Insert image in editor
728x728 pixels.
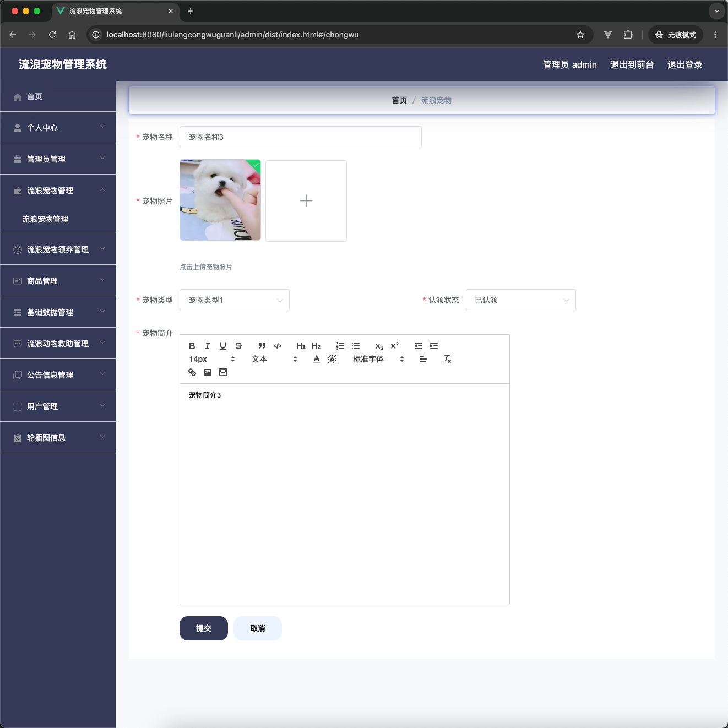[x=208, y=372]
